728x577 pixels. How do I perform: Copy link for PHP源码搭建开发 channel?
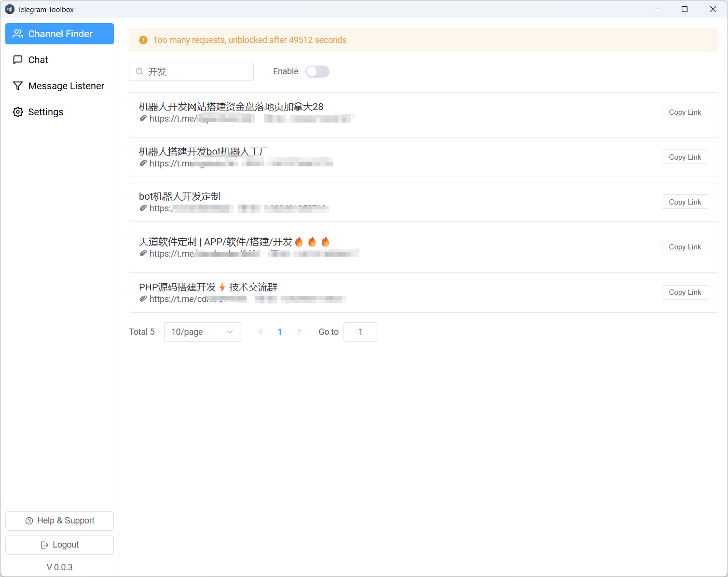pyautogui.click(x=685, y=292)
